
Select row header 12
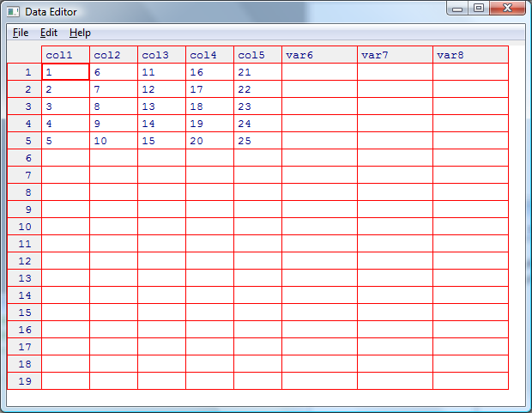[24, 260]
